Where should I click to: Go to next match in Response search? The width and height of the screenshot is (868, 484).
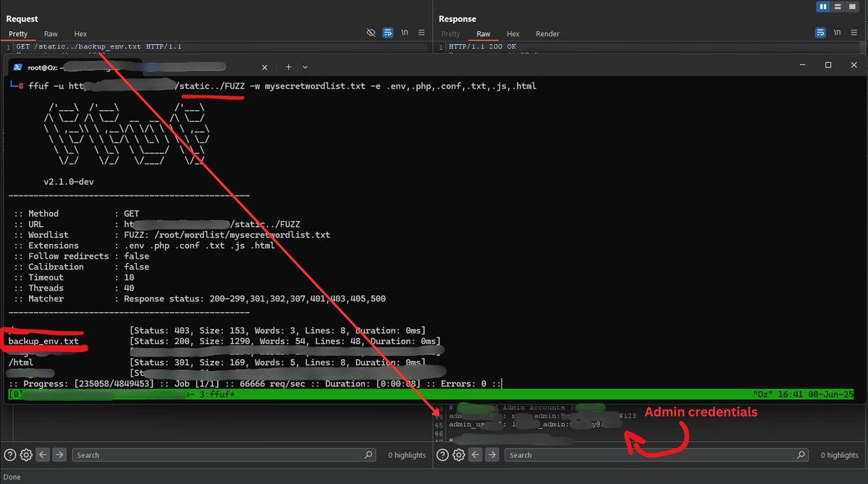pos(492,454)
